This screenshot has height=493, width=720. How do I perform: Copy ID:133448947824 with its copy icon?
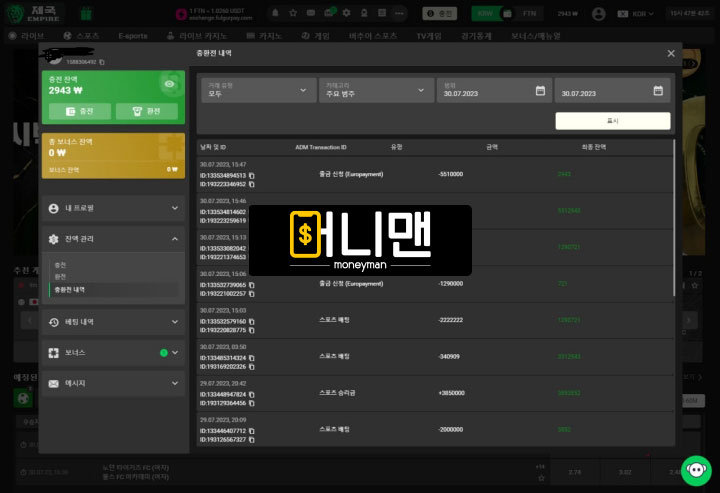[x=252, y=394]
